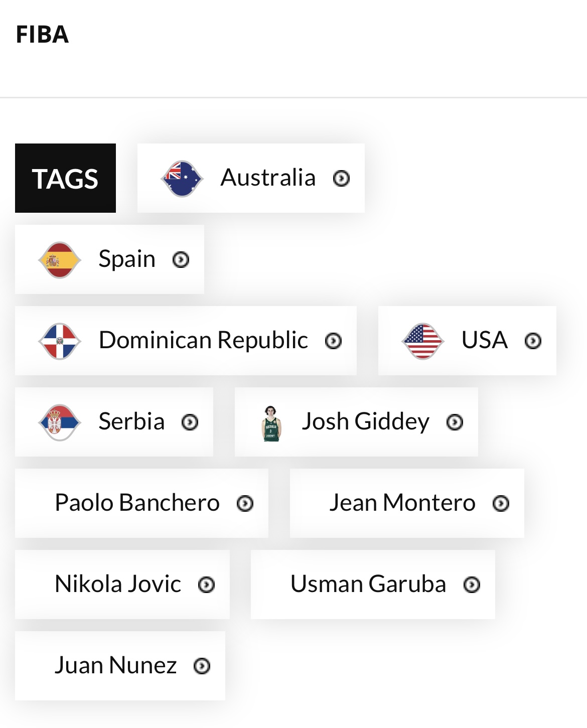Open the Josh Giddey tag label
The image size is (587, 728).
click(365, 421)
